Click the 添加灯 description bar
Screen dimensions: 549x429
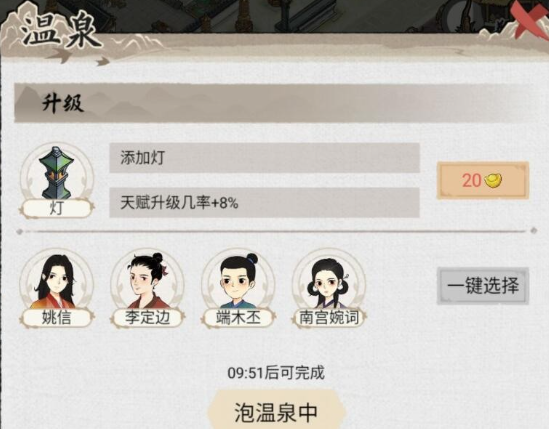click(264, 158)
